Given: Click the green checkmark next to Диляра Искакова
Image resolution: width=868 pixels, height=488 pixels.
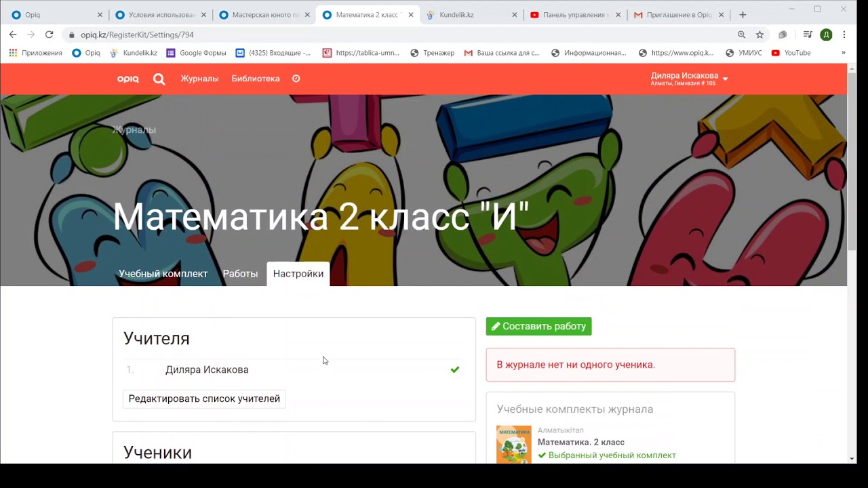Looking at the screenshot, I should click(455, 369).
